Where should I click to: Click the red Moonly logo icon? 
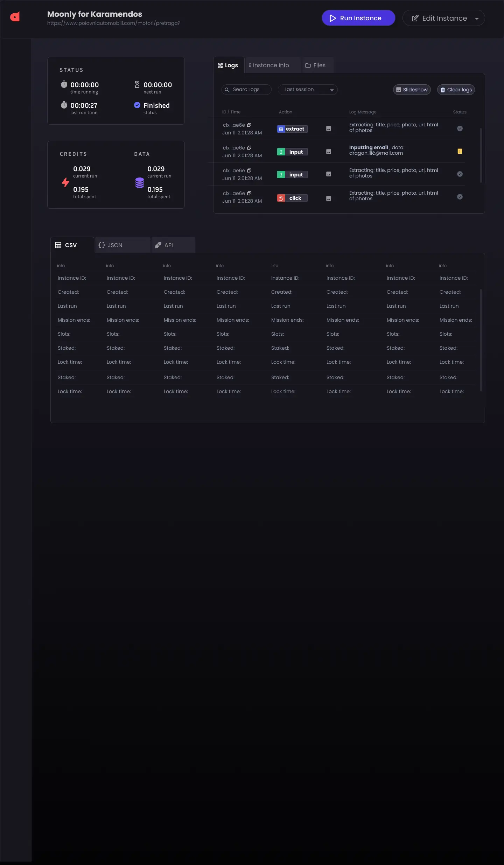click(x=15, y=16)
